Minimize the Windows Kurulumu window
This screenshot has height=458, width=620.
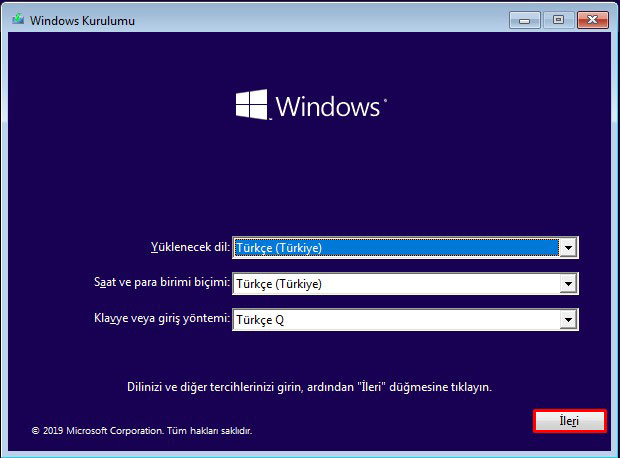(x=525, y=20)
